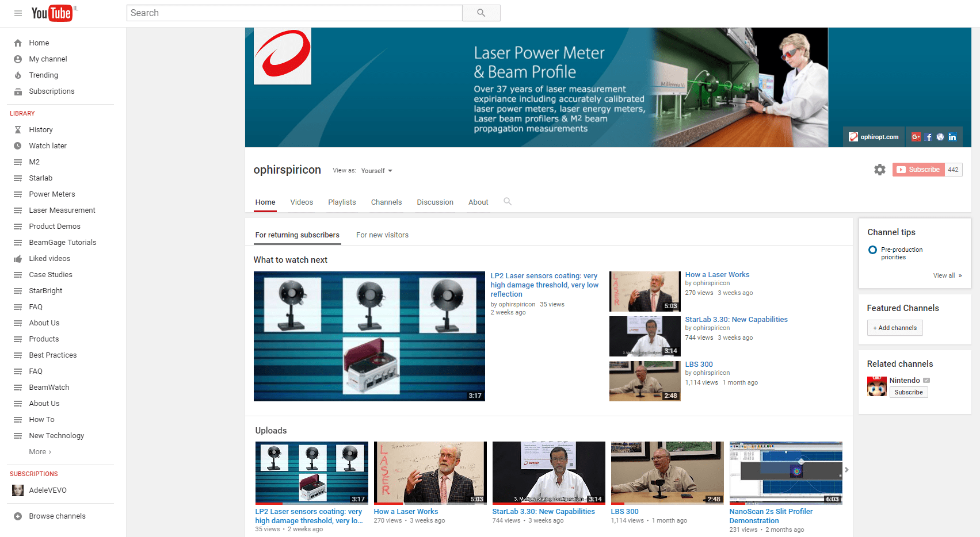Switch to the Videos tab
The width and height of the screenshot is (980, 537).
tap(302, 202)
